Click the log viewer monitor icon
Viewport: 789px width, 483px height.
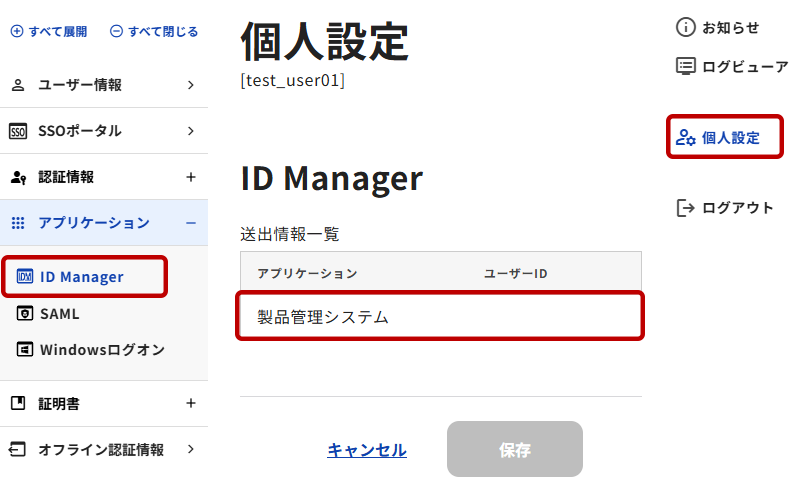[x=685, y=67]
